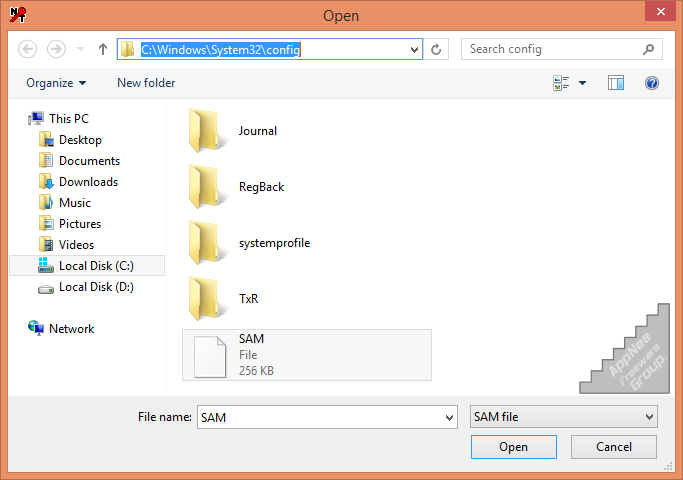Click the Desktop folder icon
The width and height of the screenshot is (683, 480).
(46, 139)
